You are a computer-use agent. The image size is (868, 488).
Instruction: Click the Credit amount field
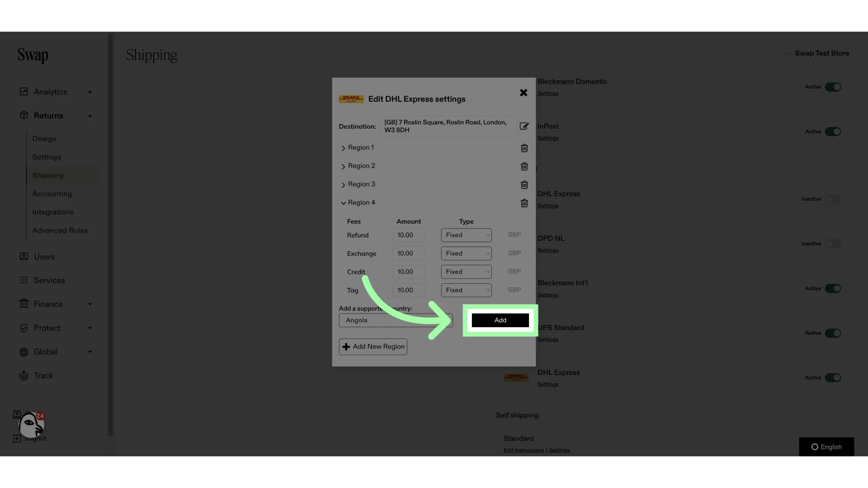click(409, 272)
